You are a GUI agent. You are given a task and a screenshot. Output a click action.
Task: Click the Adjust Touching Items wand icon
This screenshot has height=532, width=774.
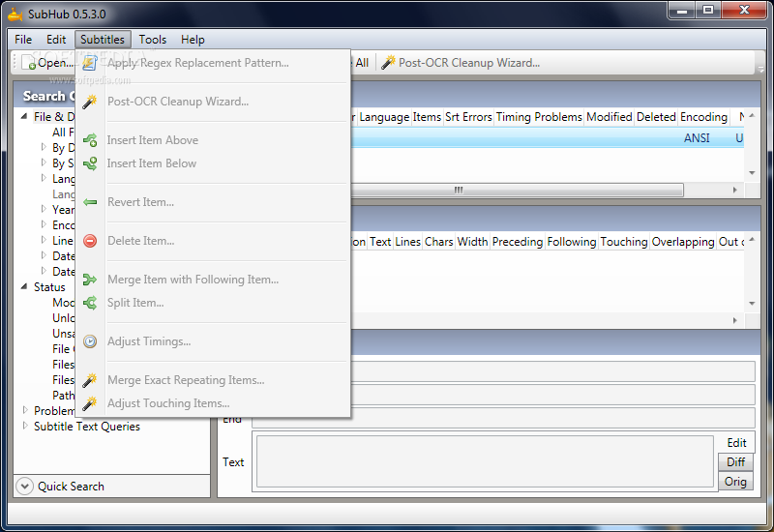coord(90,403)
